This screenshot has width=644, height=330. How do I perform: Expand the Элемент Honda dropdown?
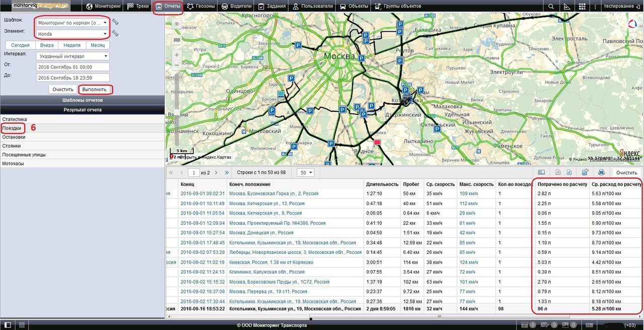coord(73,34)
